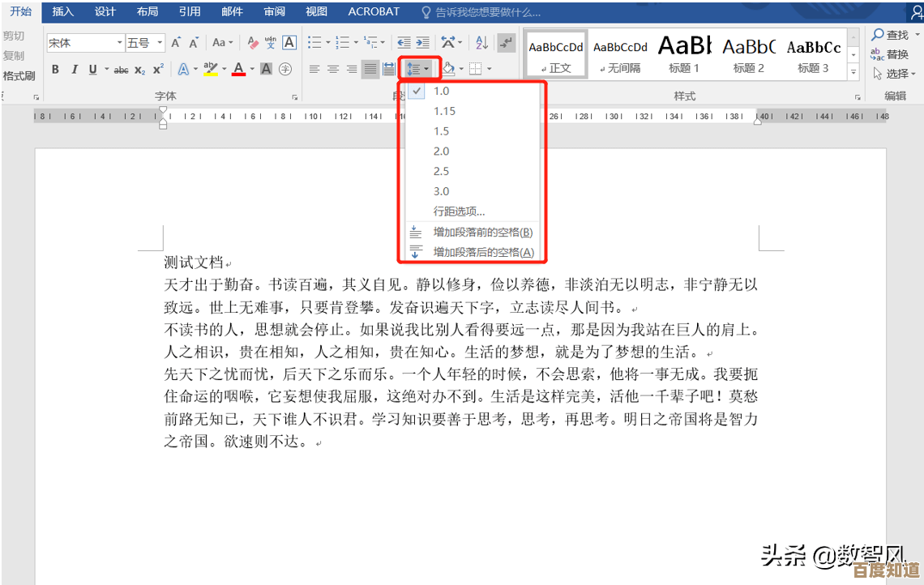924x585 pixels.
Task: Click the 替换 command in the editing group
Action: (x=892, y=53)
